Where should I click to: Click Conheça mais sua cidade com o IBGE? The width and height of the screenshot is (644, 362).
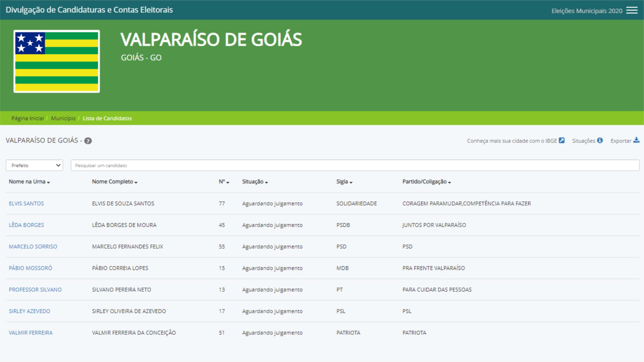pos(512,141)
